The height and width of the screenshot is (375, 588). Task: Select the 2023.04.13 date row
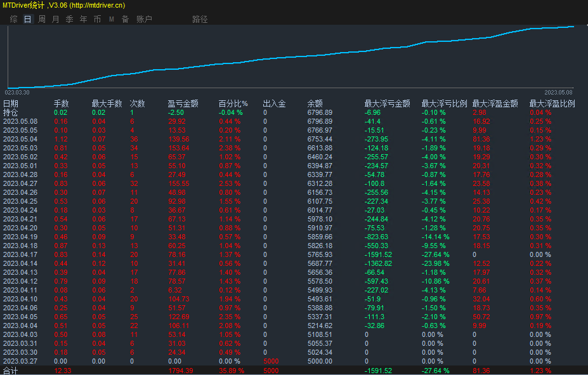click(x=294, y=272)
